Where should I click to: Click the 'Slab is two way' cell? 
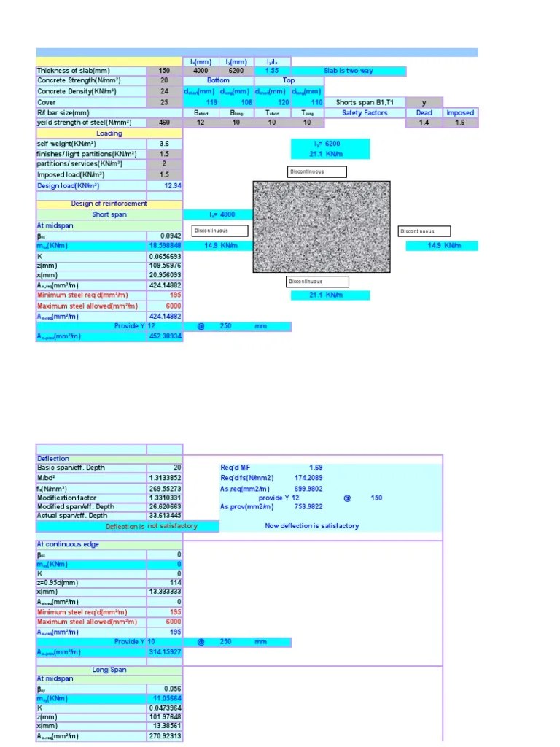coord(349,71)
